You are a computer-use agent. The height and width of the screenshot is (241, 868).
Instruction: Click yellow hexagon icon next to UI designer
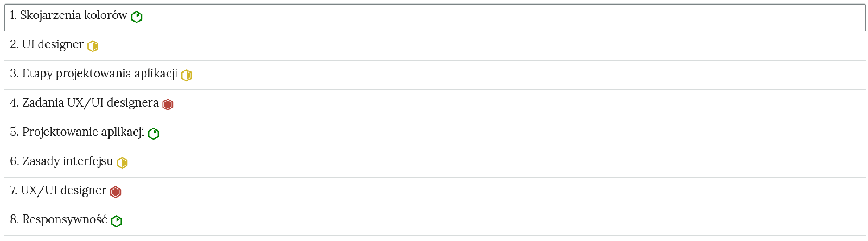[x=93, y=47]
